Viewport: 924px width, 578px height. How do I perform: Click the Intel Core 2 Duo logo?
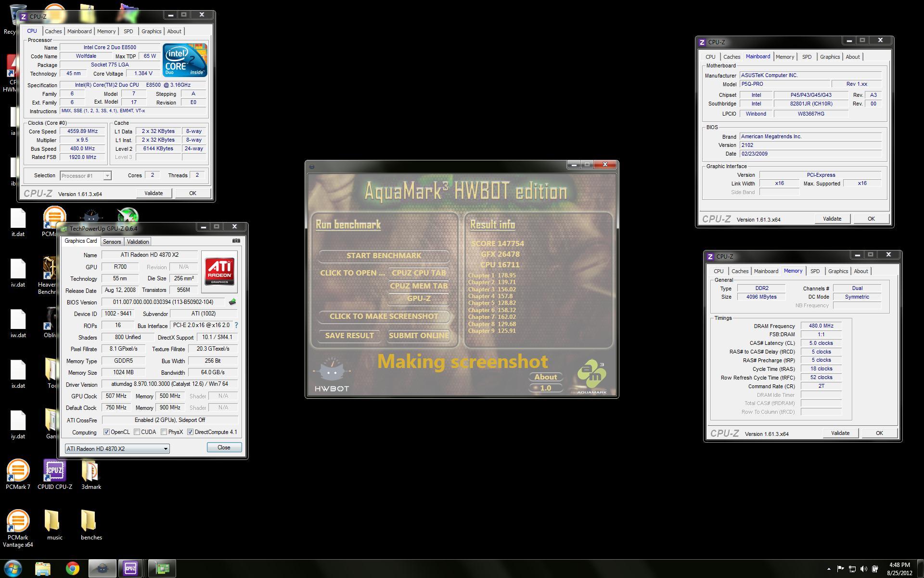pyautogui.click(x=185, y=60)
